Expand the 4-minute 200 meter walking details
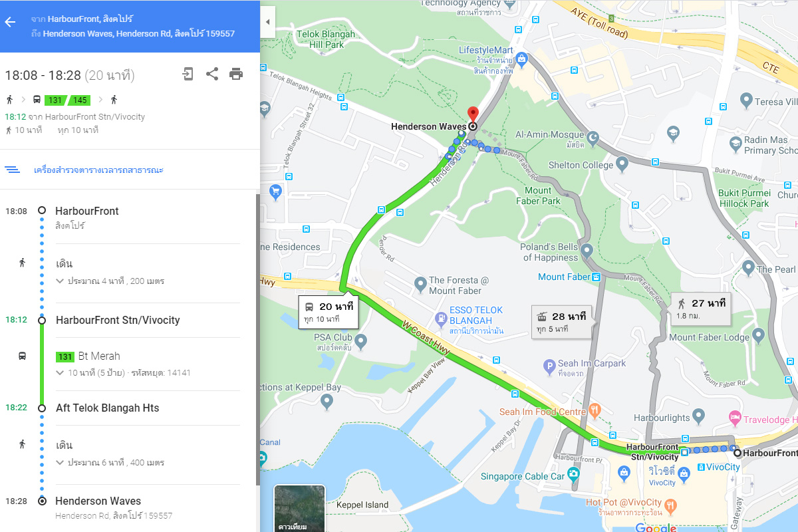Screen dimensions: 798x532 pyautogui.click(x=110, y=281)
